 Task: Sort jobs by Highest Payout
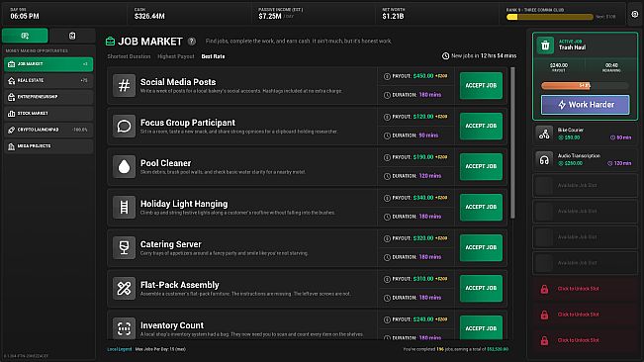(x=176, y=56)
